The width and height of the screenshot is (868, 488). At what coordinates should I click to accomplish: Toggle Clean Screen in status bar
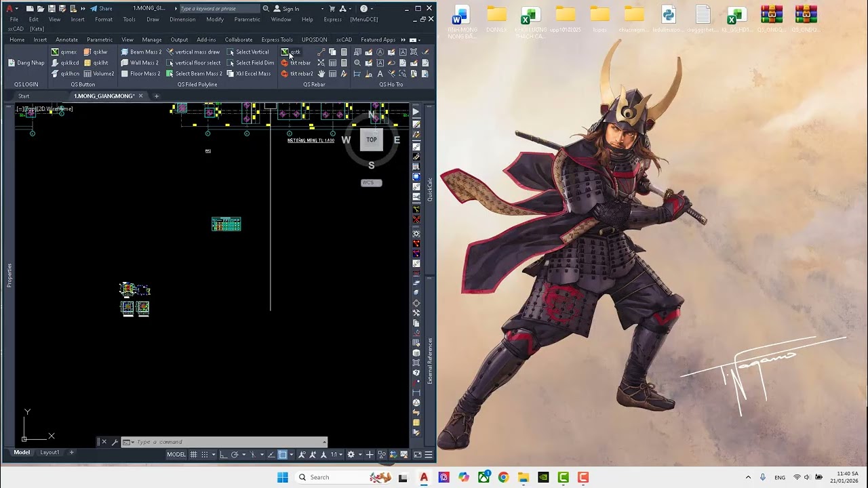[x=418, y=455]
